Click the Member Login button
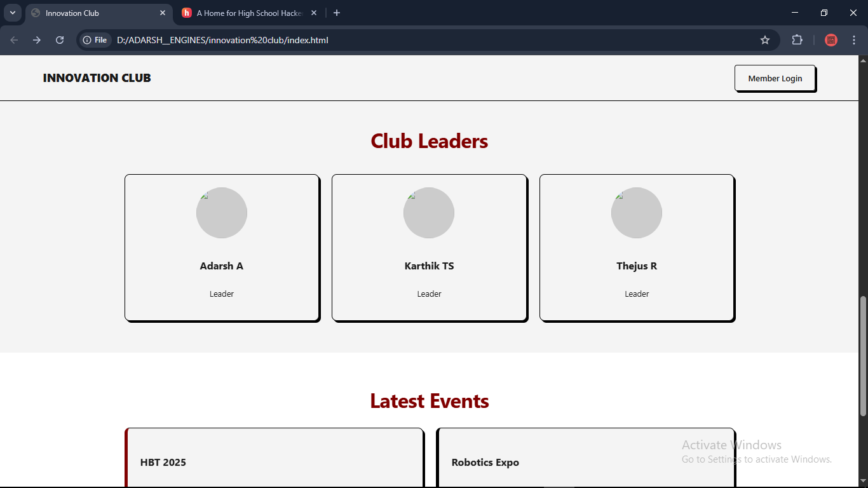868x488 pixels. [775, 78]
